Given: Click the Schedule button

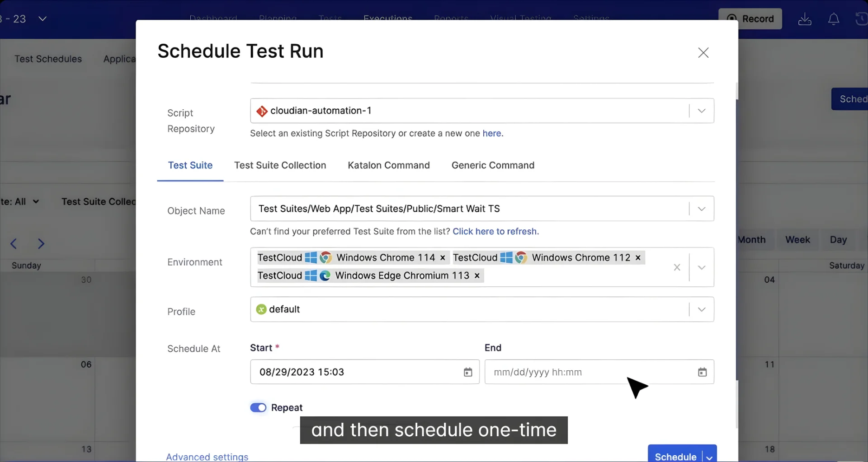Looking at the screenshot, I should tap(675, 457).
